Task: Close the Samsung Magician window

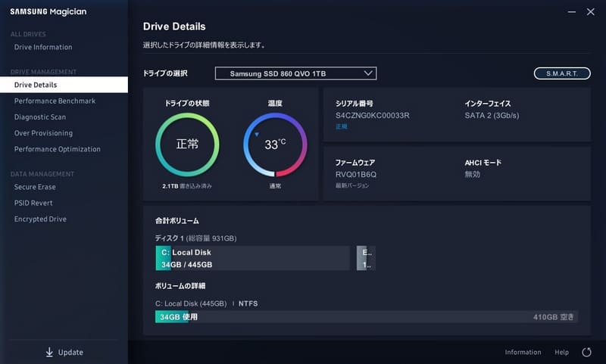Action: (x=591, y=12)
